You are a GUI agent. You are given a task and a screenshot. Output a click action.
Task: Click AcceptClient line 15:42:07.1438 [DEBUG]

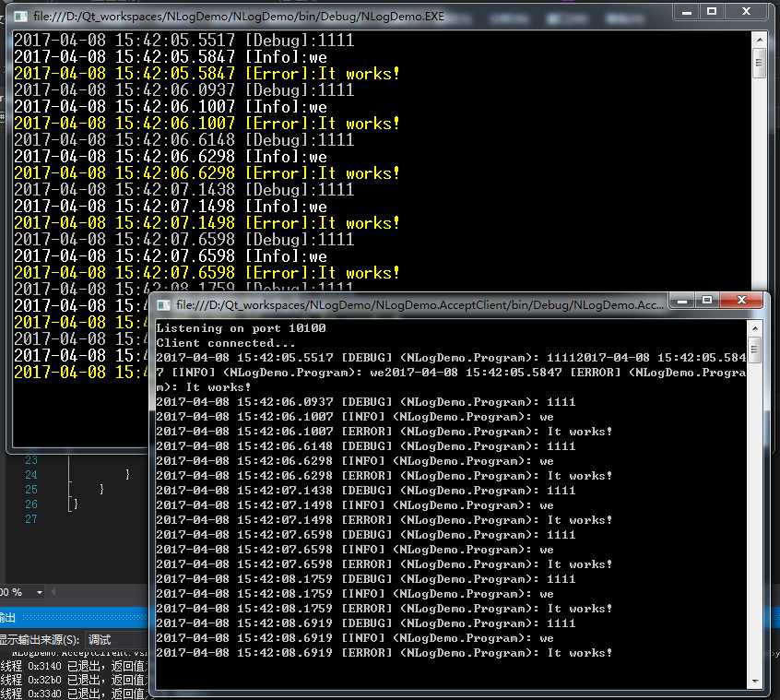coord(366,491)
